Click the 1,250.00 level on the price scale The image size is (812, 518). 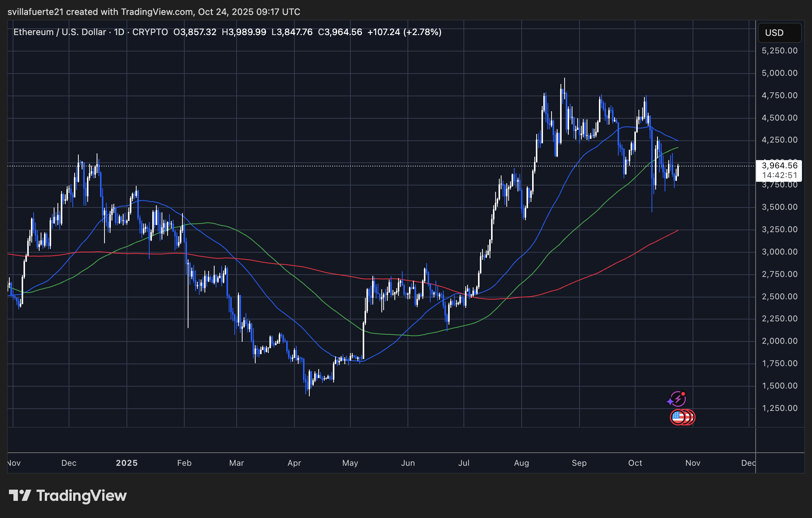point(779,408)
